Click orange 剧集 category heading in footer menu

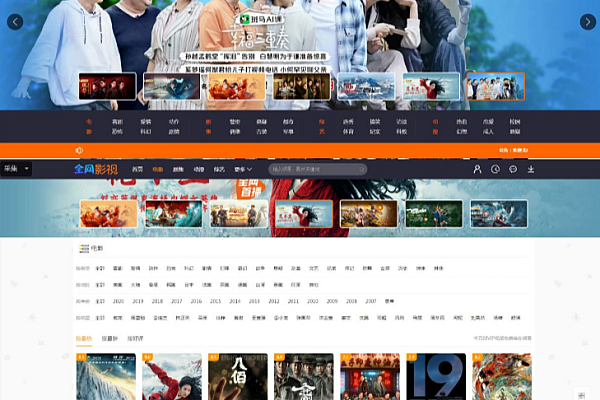209,127
